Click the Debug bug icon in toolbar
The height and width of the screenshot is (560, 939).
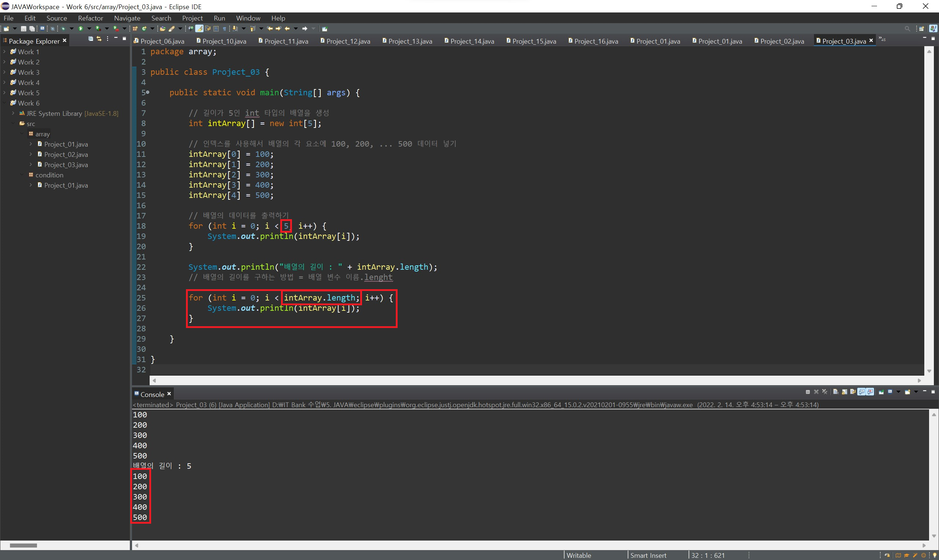(63, 29)
